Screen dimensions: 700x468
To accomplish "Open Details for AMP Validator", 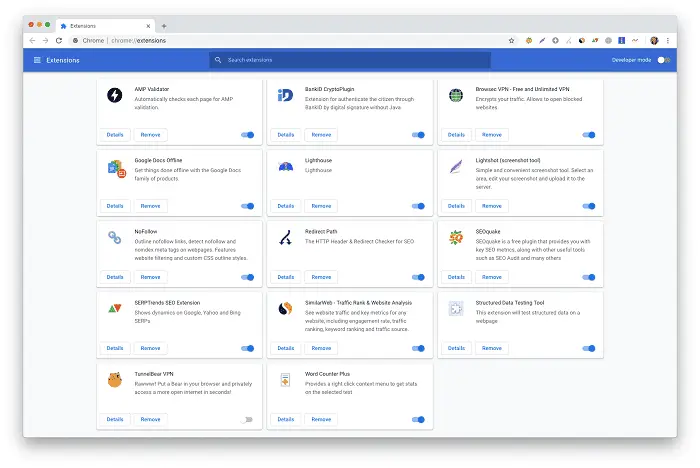I will (x=115, y=135).
